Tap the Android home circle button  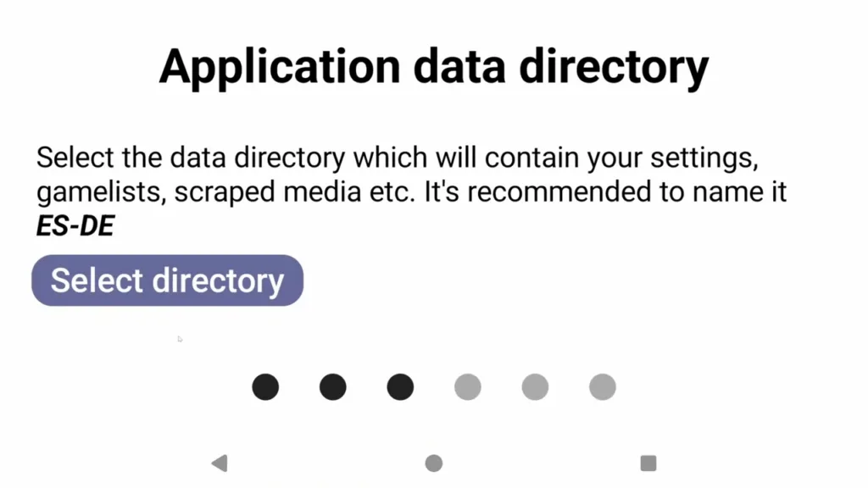click(434, 463)
